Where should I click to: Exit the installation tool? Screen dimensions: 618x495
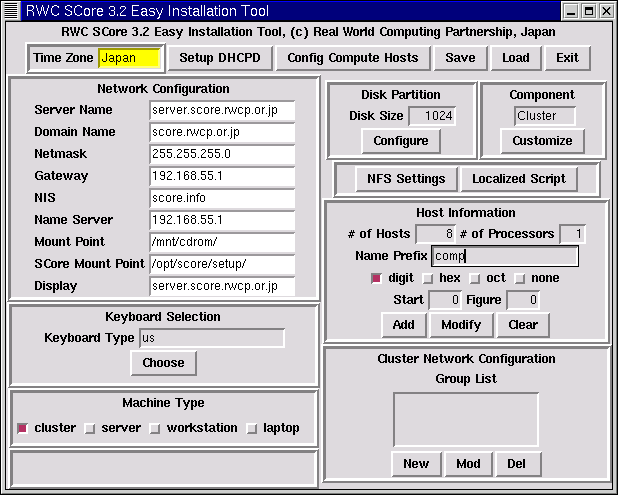(x=567, y=58)
